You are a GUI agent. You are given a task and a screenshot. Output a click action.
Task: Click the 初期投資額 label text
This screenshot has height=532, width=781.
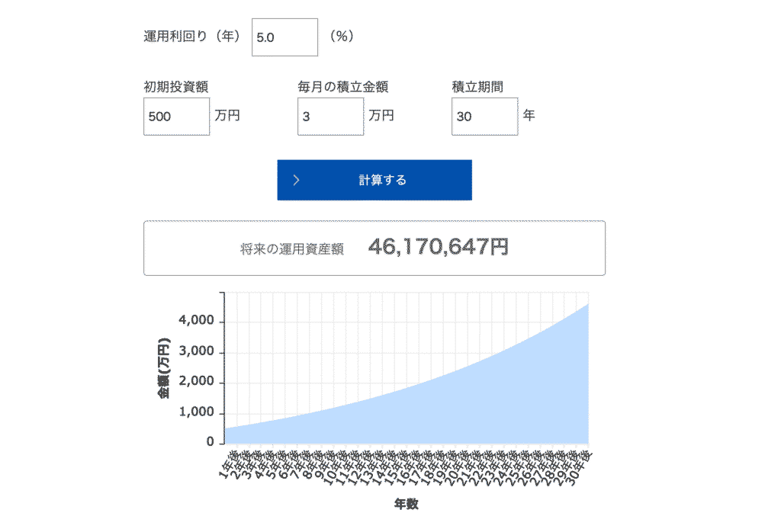[x=176, y=87]
